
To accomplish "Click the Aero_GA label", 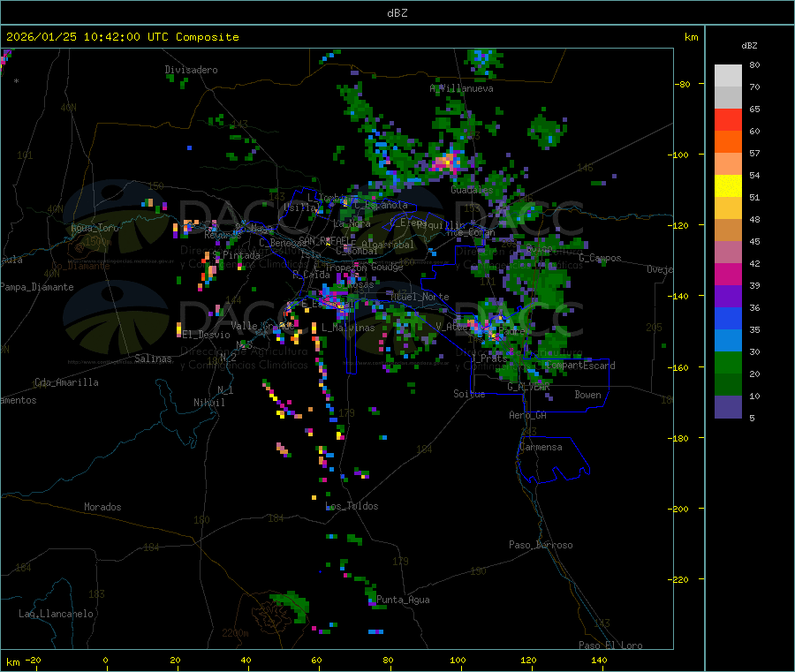I will point(528,415).
